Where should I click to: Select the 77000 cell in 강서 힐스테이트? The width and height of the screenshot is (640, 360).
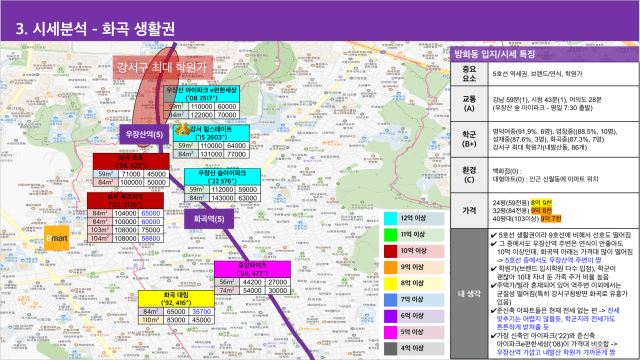(x=236, y=154)
